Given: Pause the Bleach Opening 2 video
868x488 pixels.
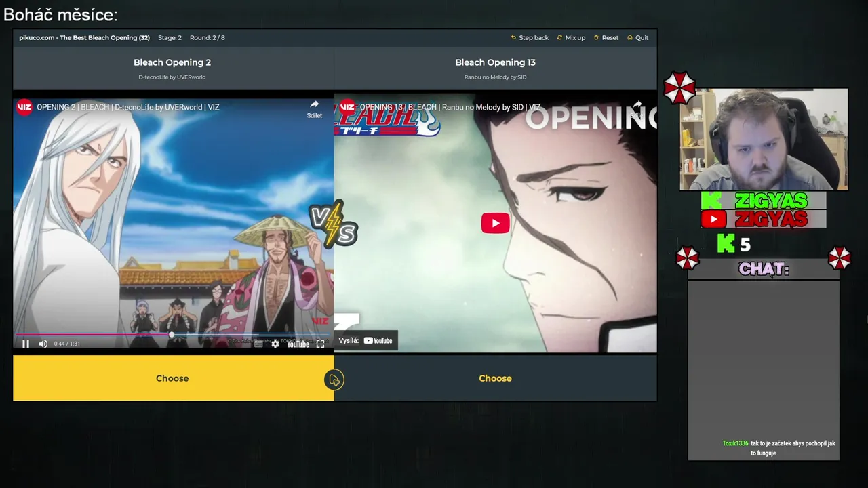Looking at the screenshot, I should 26,344.
